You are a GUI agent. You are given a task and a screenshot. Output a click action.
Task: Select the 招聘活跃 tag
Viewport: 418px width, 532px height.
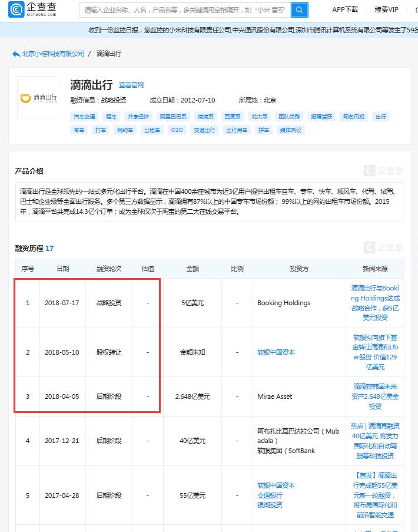click(321, 117)
